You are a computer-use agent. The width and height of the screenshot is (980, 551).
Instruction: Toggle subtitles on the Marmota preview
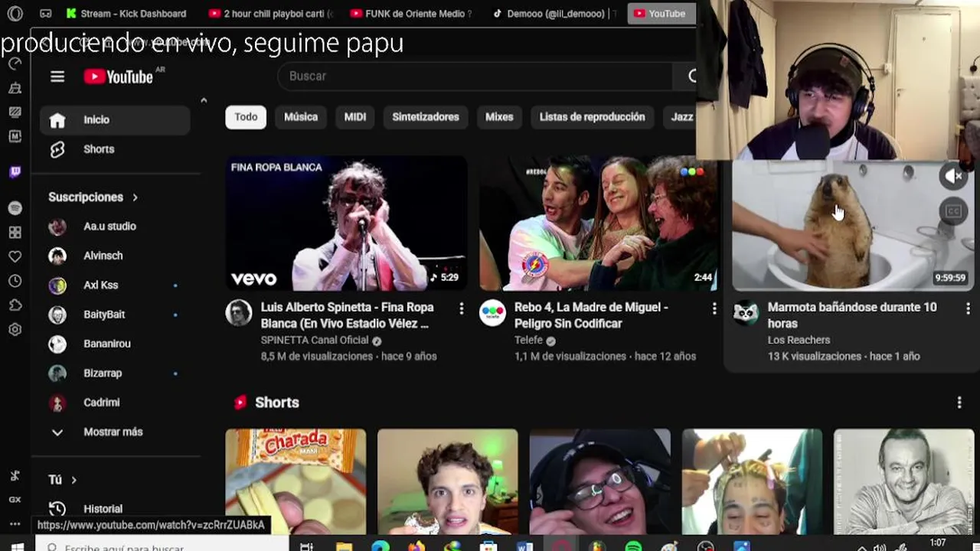click(953, 211)
